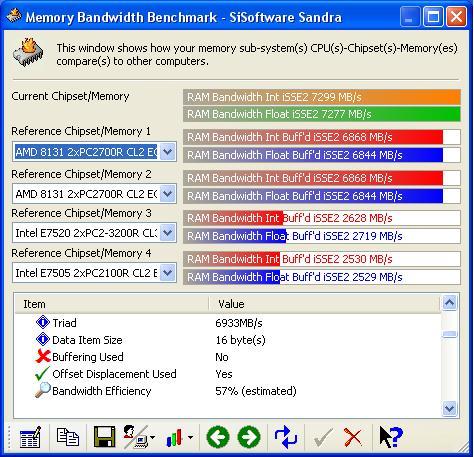Minimize the Sandra benchmark window

click(410, 16)
